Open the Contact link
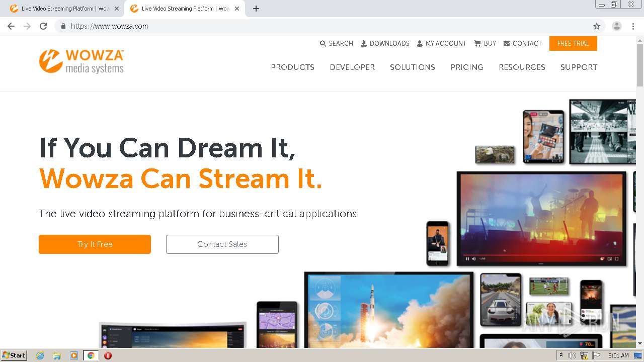 522,44
